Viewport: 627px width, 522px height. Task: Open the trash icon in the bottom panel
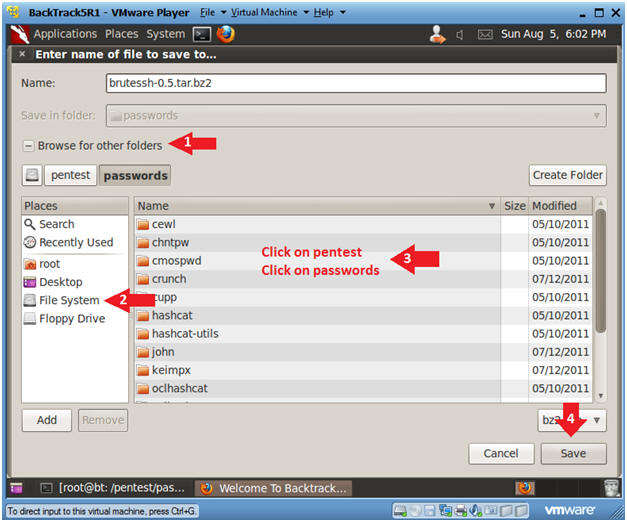(x=611, y=488)
